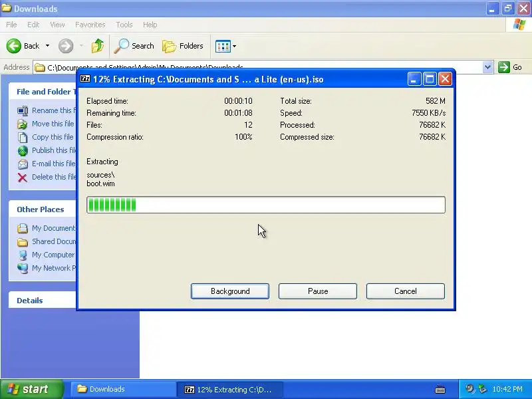Click the My Computer icon in sidebar

(23, 255)
